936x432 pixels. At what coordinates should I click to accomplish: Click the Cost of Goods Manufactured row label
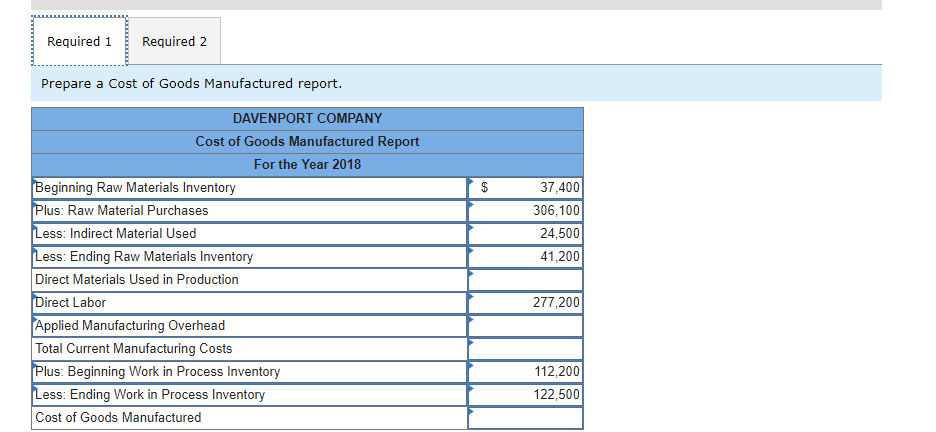pyautogui.click(x=118, y=418)
